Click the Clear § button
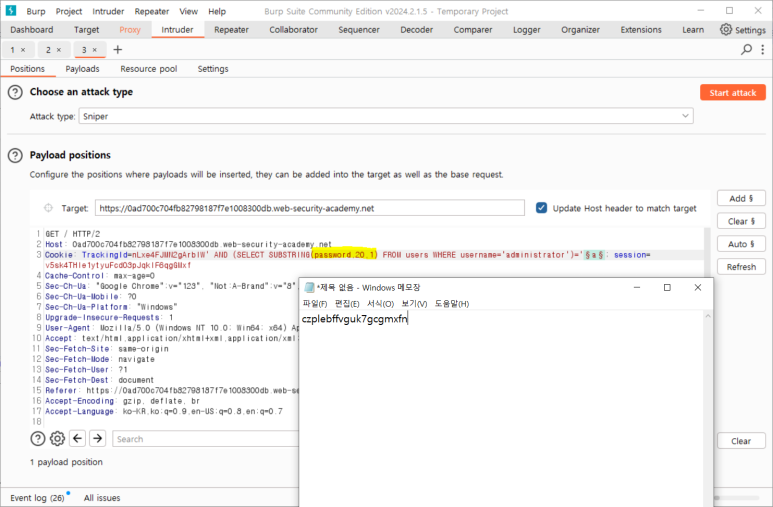The width and height of the screenshot is (773, 507). [741, 221]
